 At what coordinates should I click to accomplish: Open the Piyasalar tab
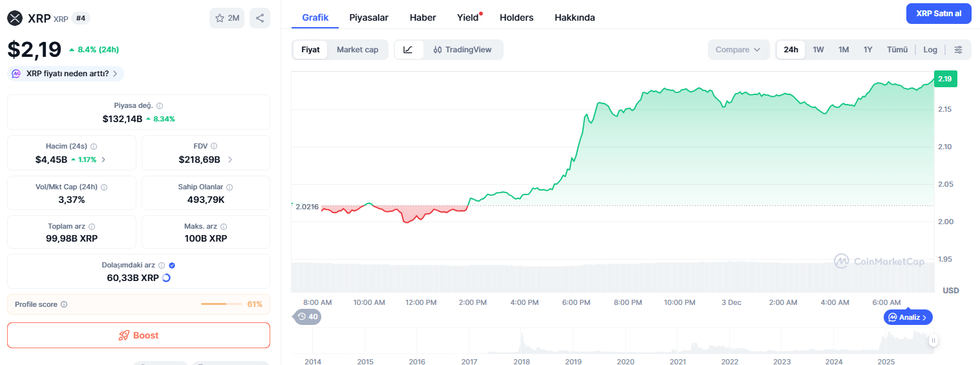pos(369,17)
